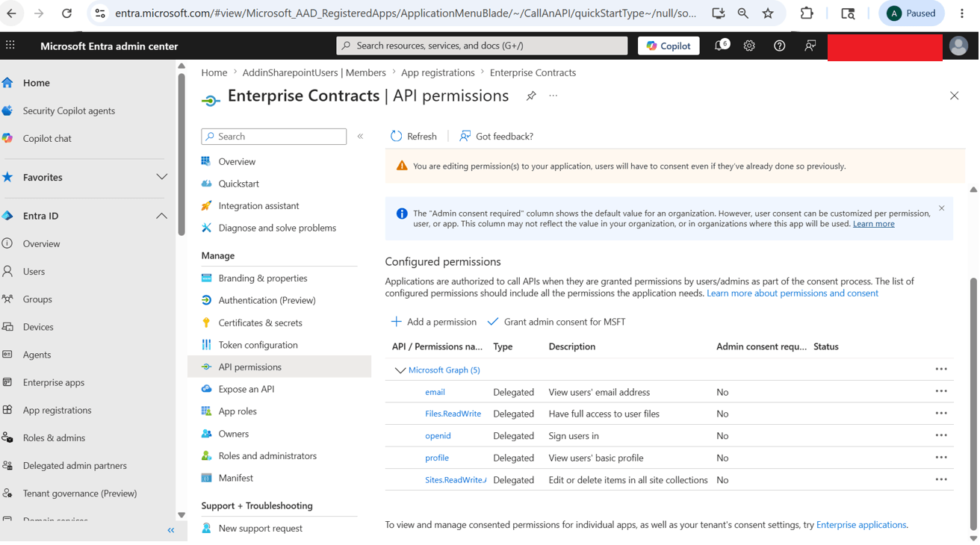980x545 pixels.
Task: Open Branding & properties
Action: coord(263,278)
